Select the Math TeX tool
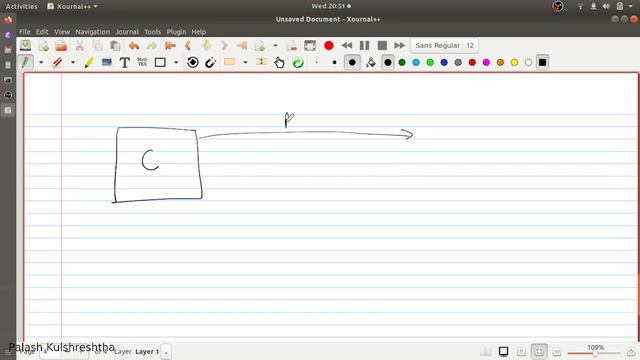Viewport: 640px width, 360px height. click(142, 62)
